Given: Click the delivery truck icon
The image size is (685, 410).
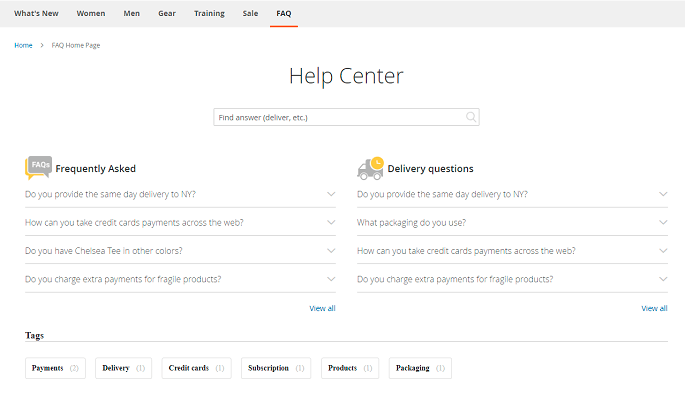Looking at the screenshot, I should coord(370,169).
